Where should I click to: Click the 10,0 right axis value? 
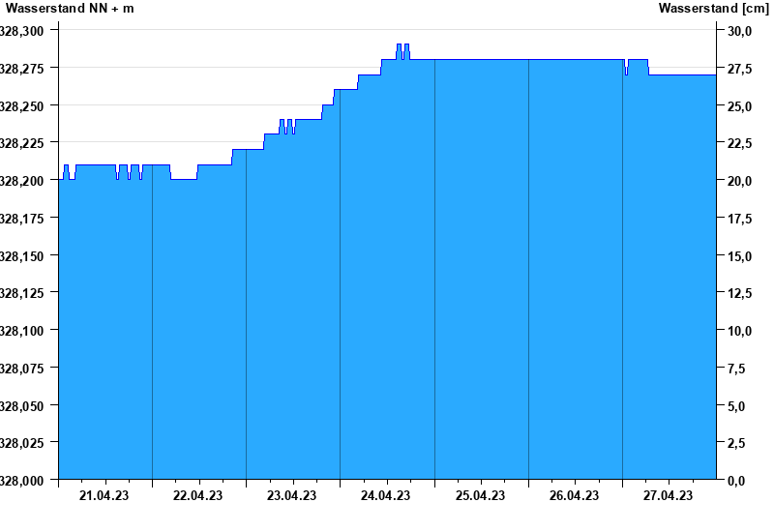tap(739, 331)
